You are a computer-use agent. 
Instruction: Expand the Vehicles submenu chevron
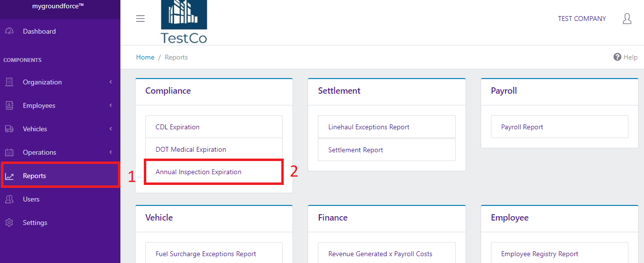[x=111, y=129]
